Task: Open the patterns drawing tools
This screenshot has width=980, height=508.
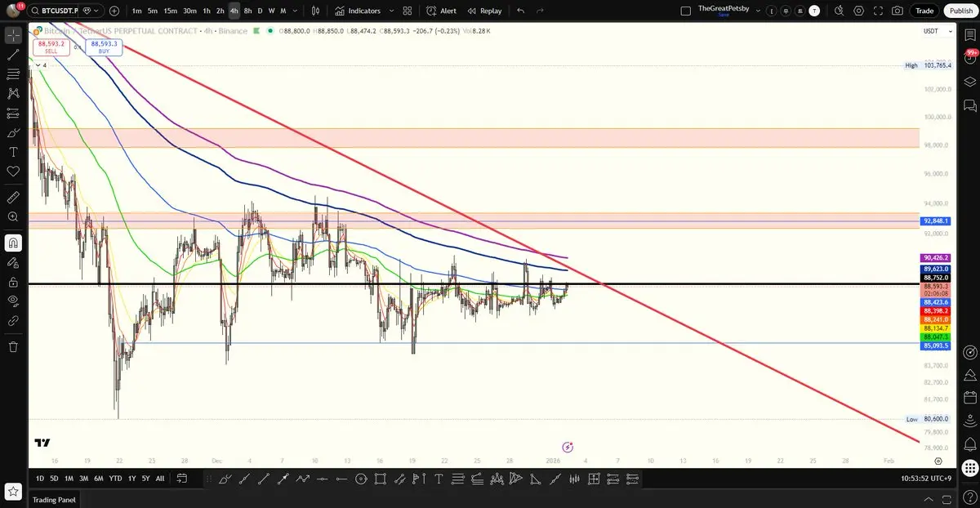Action: click(13, 93)
